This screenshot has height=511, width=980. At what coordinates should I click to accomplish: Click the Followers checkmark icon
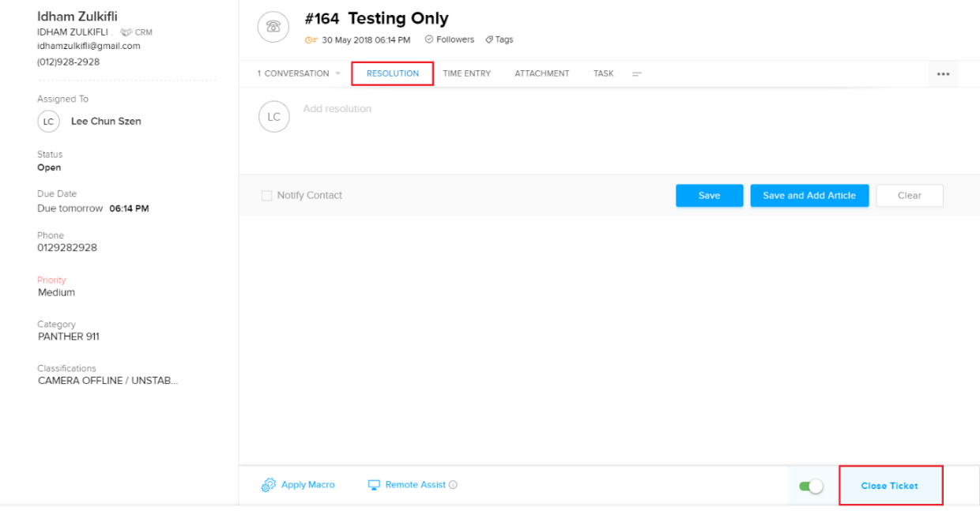[x=429, y=39]
